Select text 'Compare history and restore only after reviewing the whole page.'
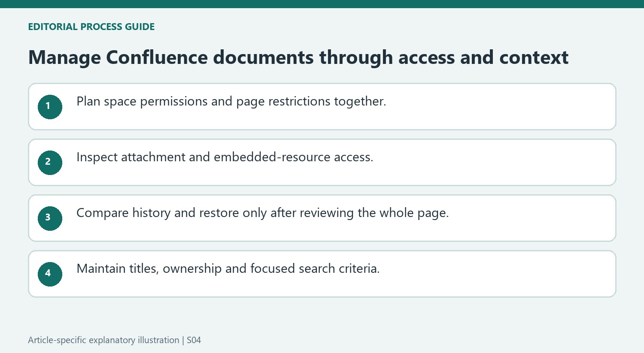 coord(263,213)
